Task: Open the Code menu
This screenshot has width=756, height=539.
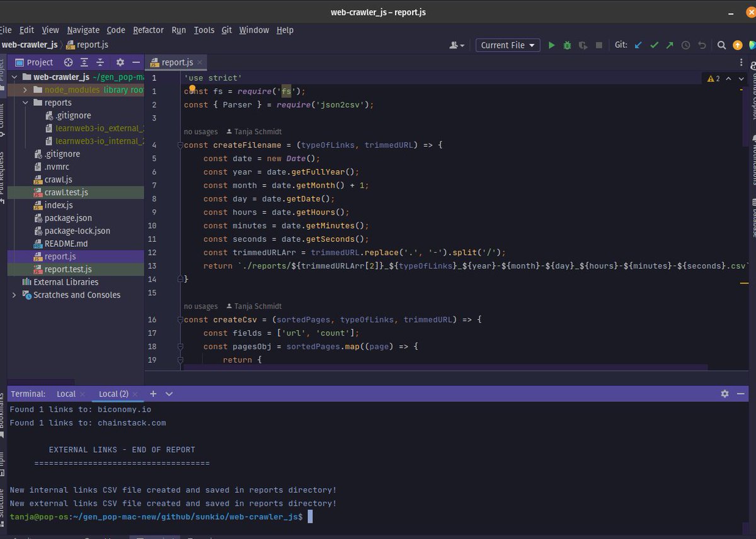Action: (x=116, y=30)
